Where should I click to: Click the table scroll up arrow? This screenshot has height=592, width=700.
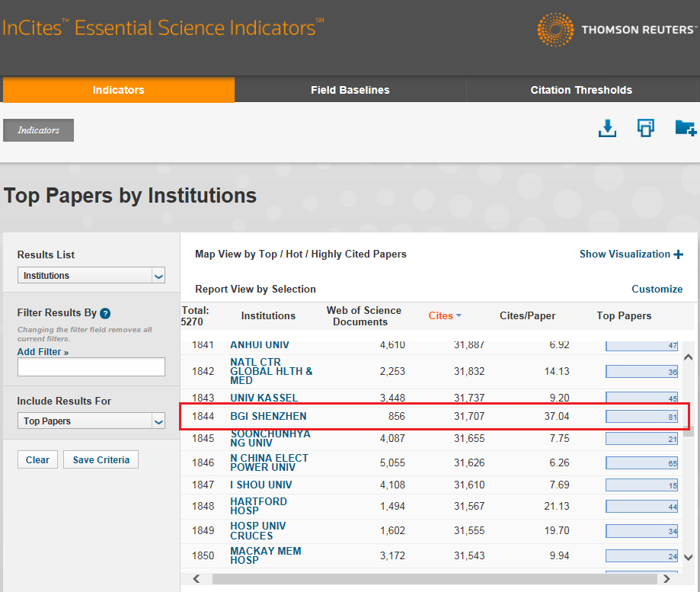689,357
